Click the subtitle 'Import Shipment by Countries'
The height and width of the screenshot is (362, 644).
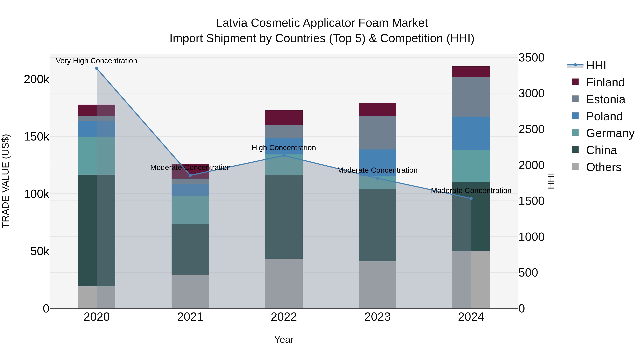click(247, 38)
